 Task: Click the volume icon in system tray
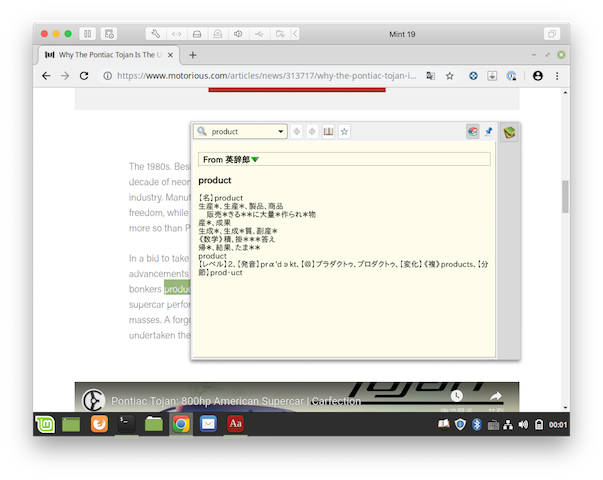(524, 425)
